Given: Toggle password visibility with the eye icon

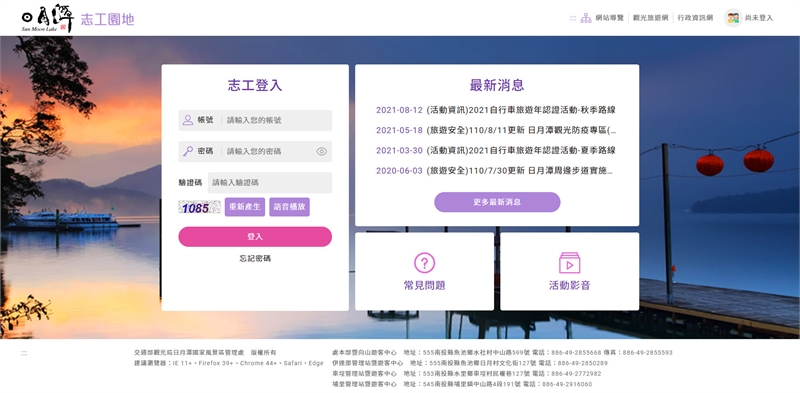Looking at the screenshot, I should pos(321,151).
